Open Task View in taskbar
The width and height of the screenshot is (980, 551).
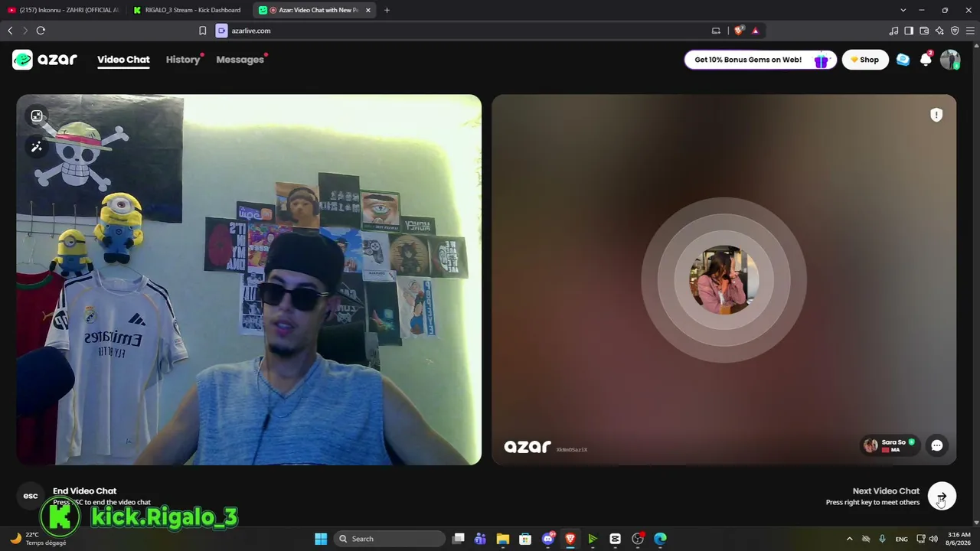tap(458, 539)
